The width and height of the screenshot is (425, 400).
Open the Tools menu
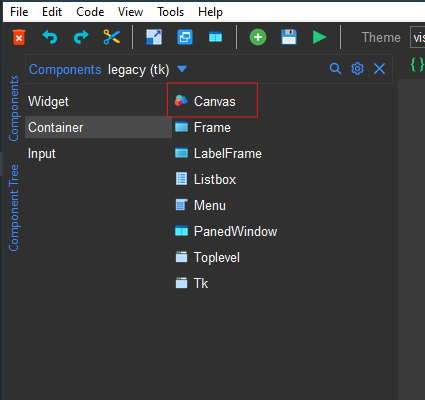point(170,12)
